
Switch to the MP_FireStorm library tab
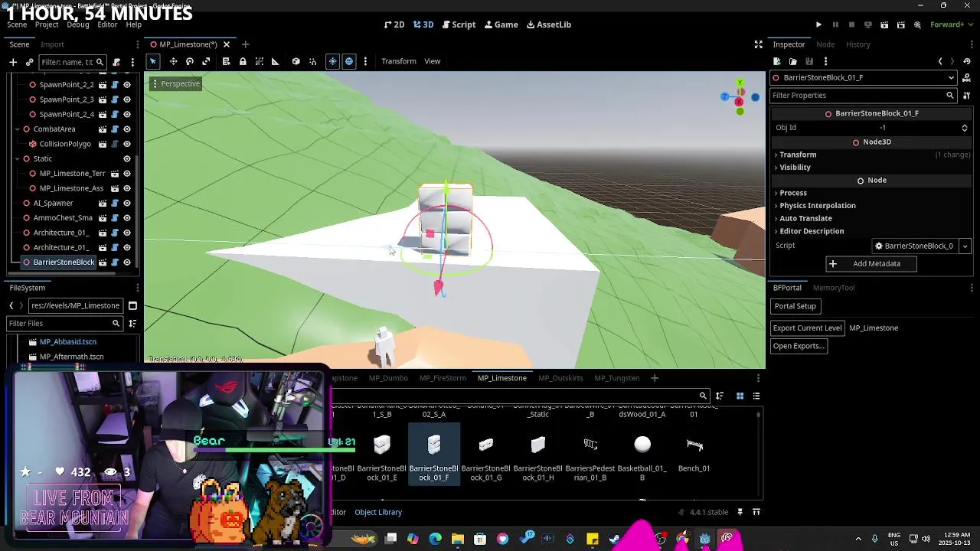tap(443, 378)
